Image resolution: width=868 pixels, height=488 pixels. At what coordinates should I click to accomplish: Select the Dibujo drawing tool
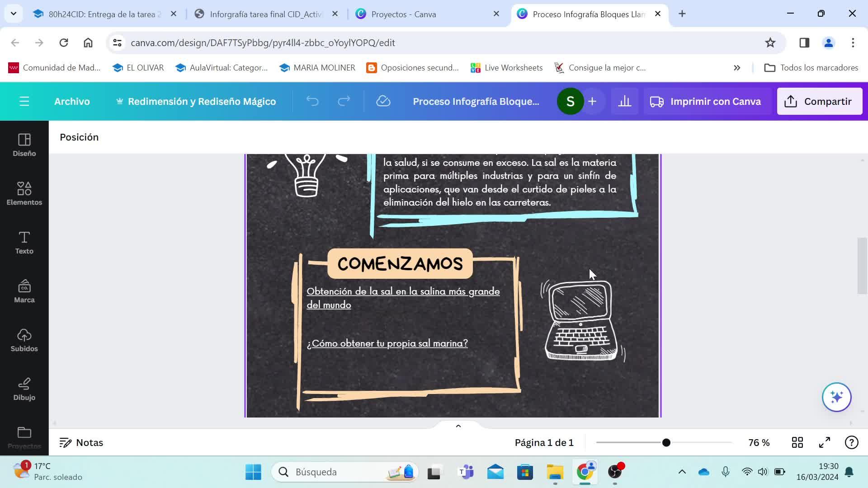[24, 389]
